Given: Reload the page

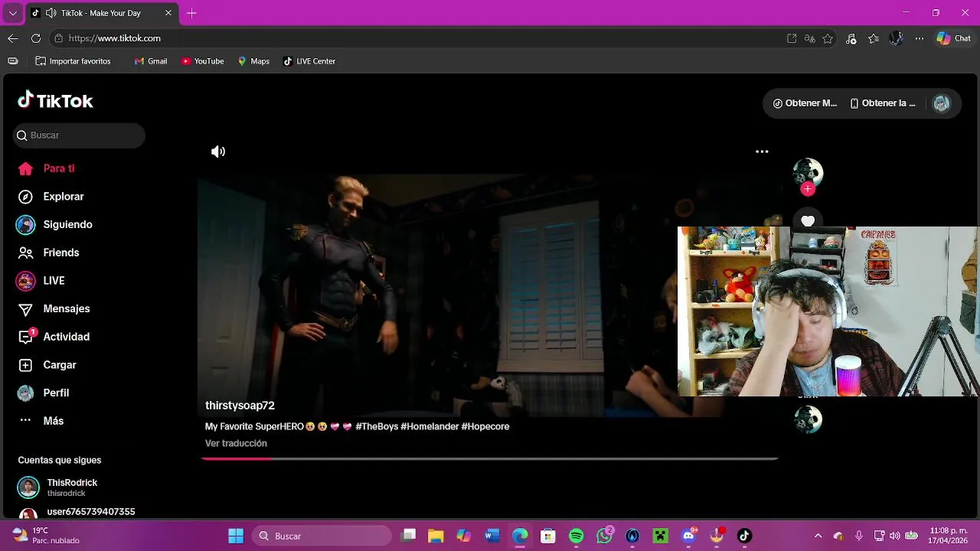Looking at the screenshot, I should [x=36, y=38].
